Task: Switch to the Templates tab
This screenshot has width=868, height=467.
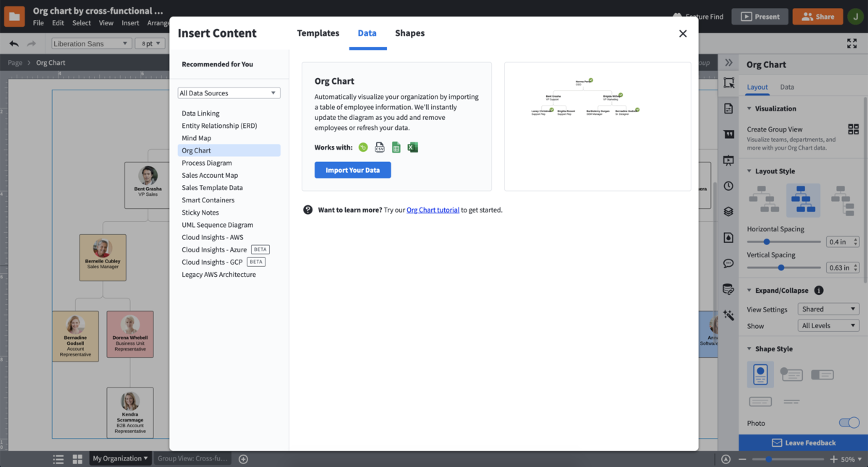Action: 318,33
